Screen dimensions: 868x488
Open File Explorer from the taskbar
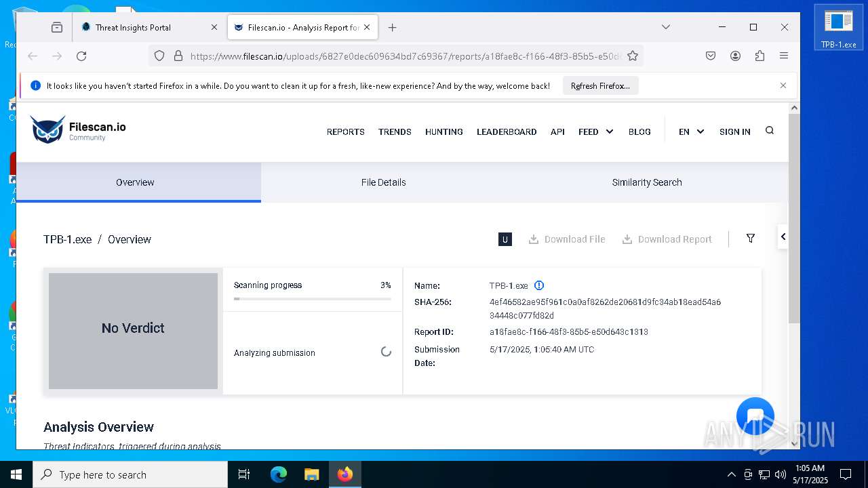point(311,474)
